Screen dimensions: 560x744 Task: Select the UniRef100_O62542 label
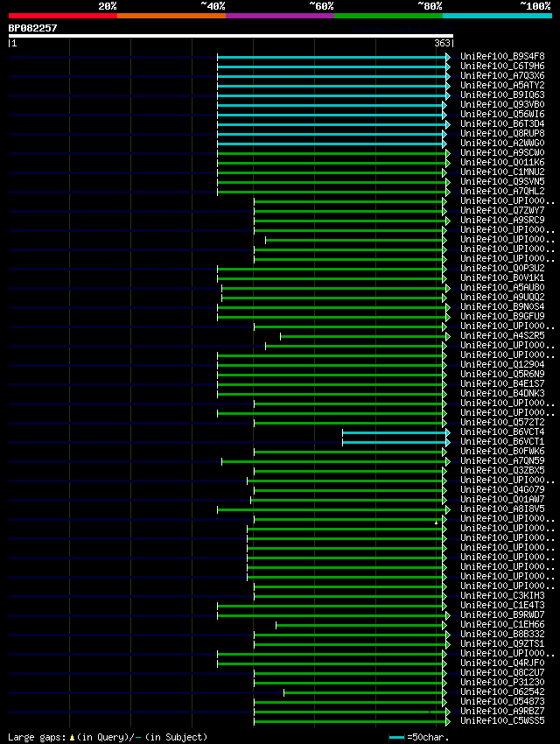click(x=502, y=691)
